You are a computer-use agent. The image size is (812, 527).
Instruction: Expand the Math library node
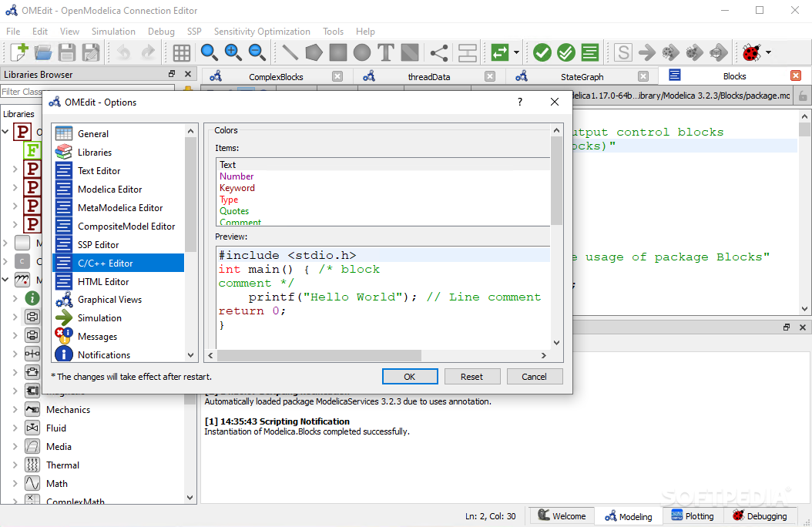point(15,484)
